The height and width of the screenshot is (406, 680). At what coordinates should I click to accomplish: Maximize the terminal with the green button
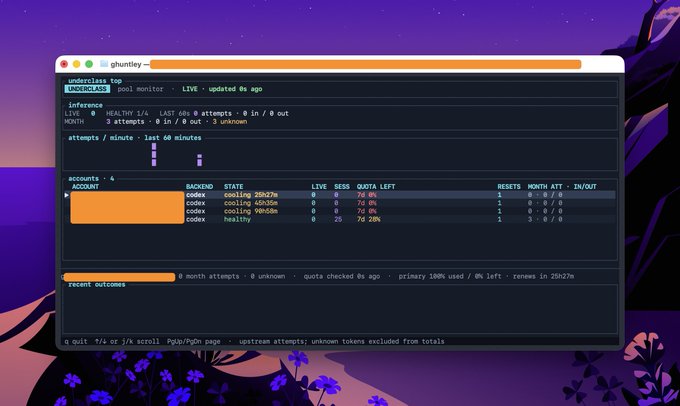tap(89, 64)
